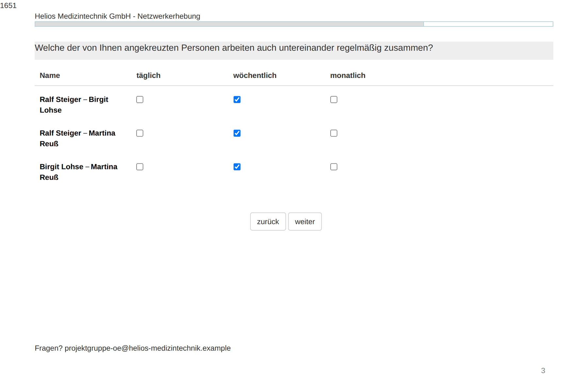Click the 'täglich' column header

tap(148, 75)
